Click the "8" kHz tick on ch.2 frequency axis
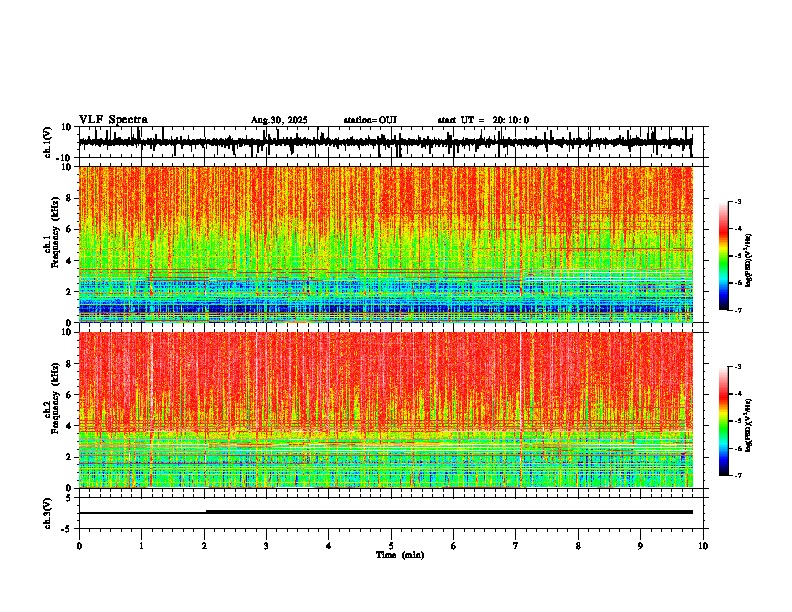The image size is (792, 612). coord(70,364)
